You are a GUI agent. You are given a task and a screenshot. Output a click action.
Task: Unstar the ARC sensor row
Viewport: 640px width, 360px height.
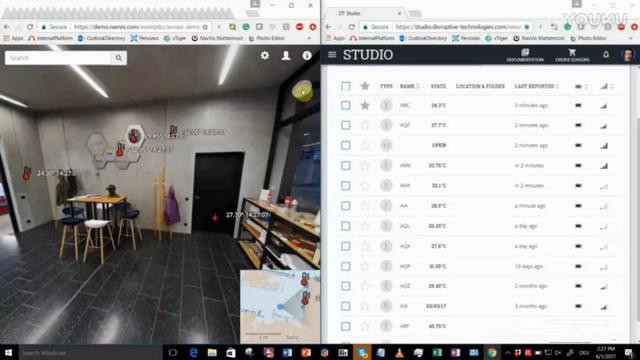coord(365,105)
